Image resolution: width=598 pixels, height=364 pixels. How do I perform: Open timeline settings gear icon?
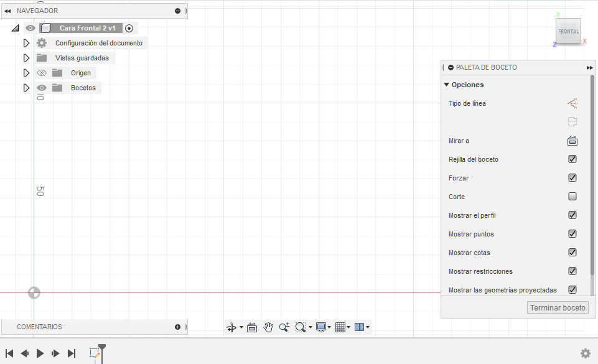(586, 353)
